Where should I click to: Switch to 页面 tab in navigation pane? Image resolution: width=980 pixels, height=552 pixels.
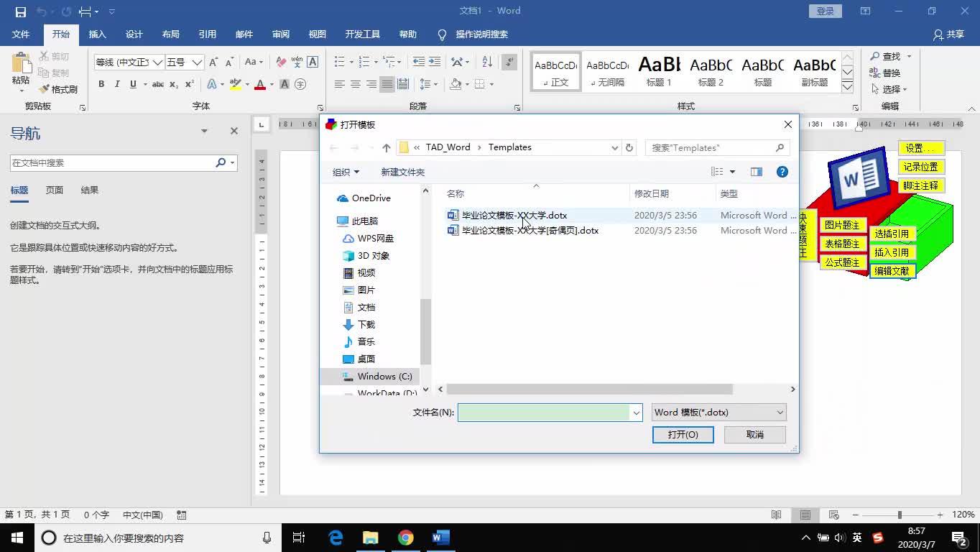point(55,190)
